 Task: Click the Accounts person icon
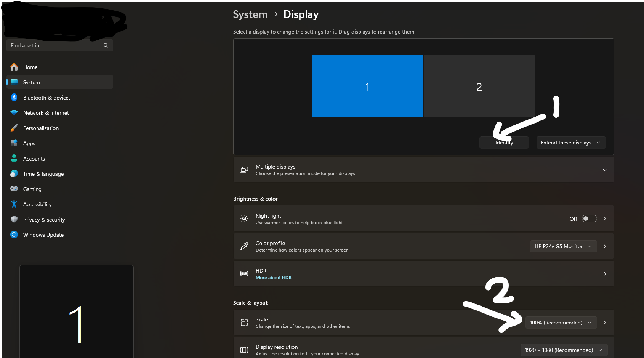pyautogui.click(x=14, y=158)
